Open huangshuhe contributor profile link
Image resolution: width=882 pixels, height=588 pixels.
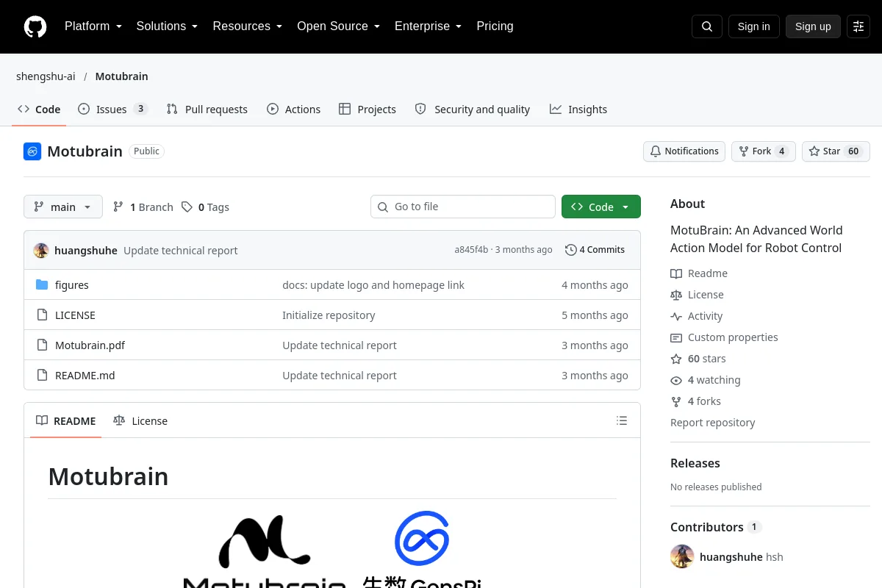731,556
